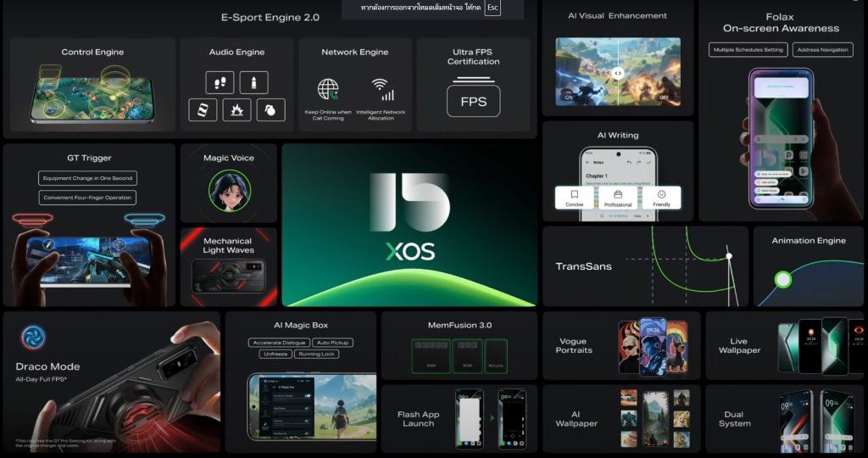Click the globe with phone icon in Network Engine
Viewport: 868px width, 458px height.
point(328,89)
